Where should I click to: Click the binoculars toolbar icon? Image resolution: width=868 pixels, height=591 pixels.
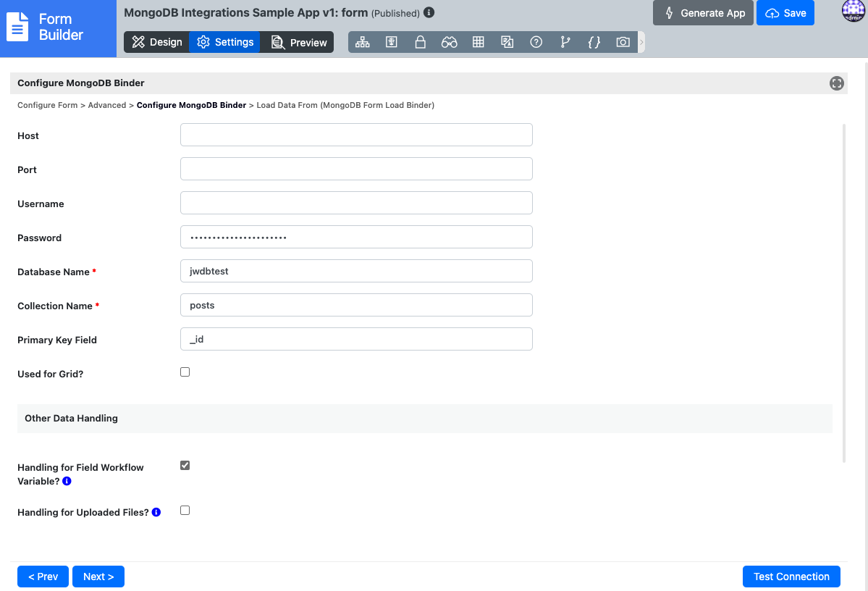click(x=449, y=42)
